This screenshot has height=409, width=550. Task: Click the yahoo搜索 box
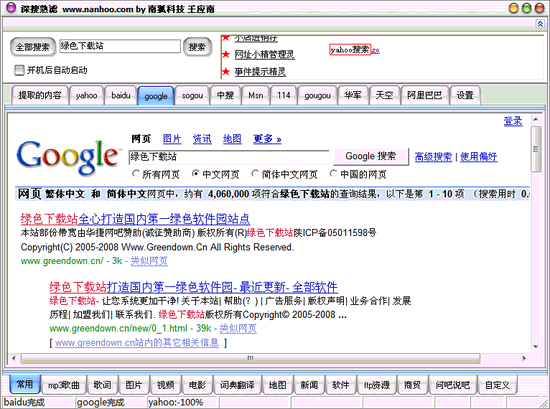350,50
